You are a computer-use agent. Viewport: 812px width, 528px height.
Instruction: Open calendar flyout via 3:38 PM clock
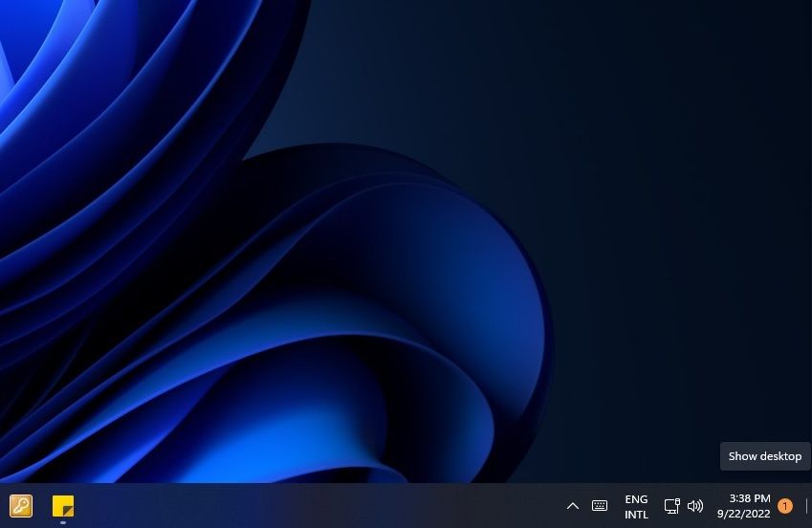click(749, 498)
